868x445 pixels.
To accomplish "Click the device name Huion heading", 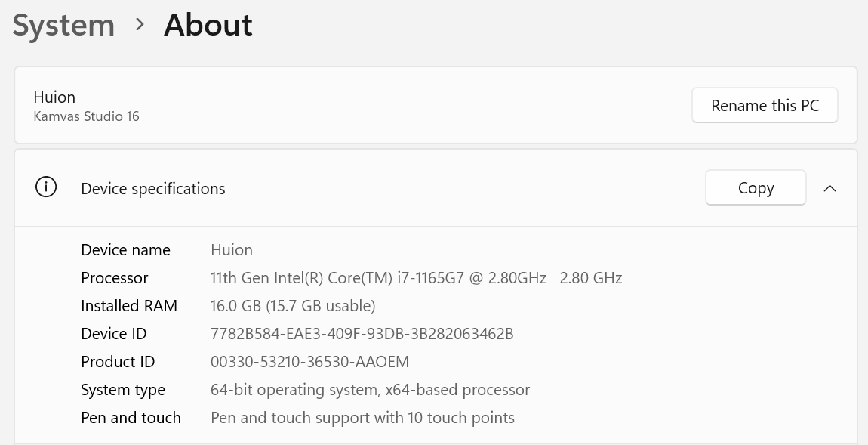I will coord(54,97).
